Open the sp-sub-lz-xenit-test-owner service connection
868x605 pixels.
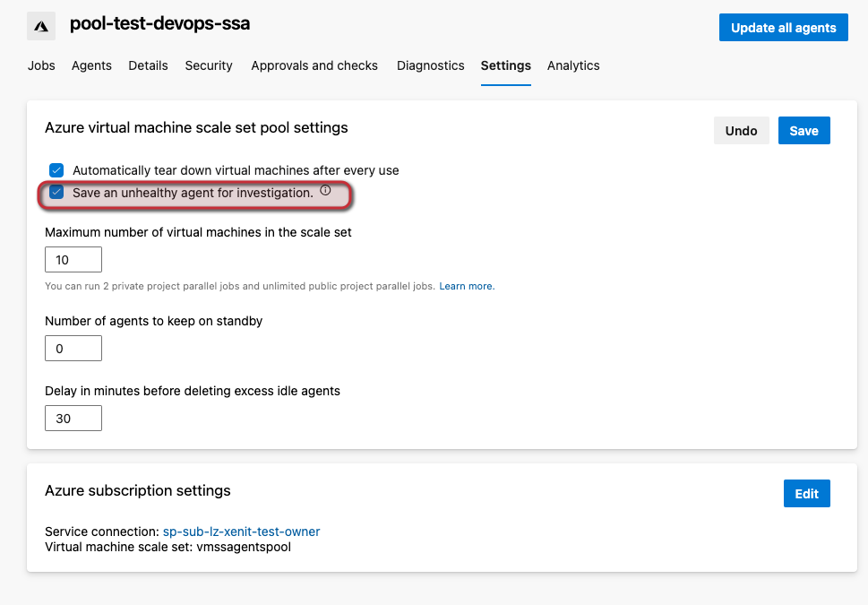(240, 531)
